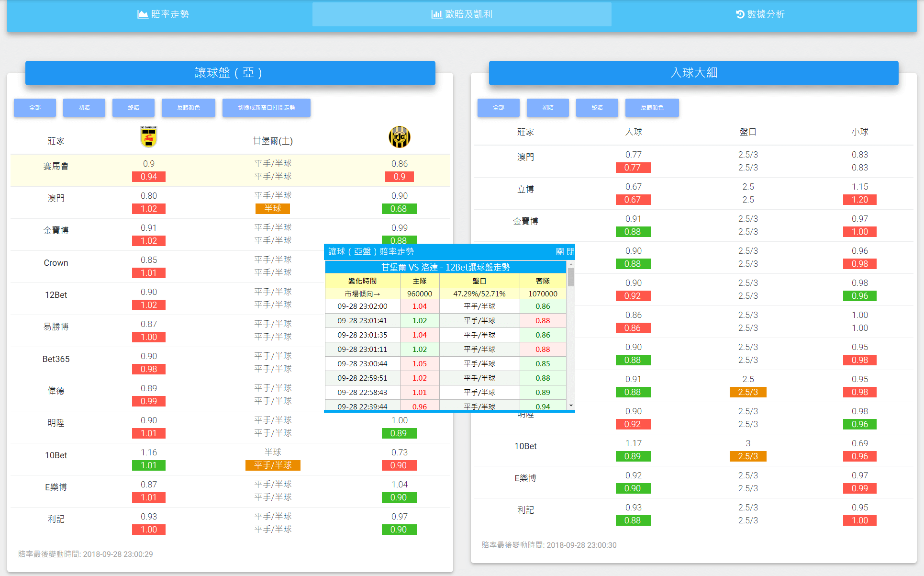
Task: Click the 賽馬會 highlighted row
Action: (x=56, y=166)
